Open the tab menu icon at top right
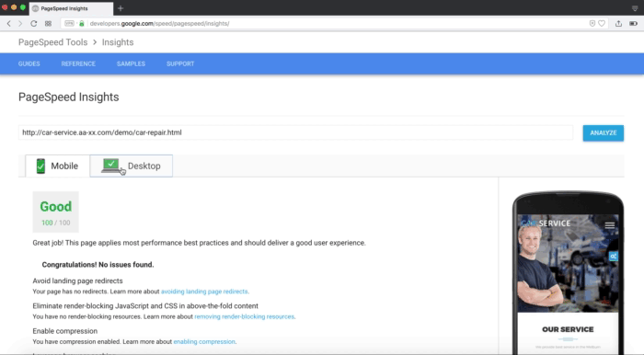 click(635, 8)
